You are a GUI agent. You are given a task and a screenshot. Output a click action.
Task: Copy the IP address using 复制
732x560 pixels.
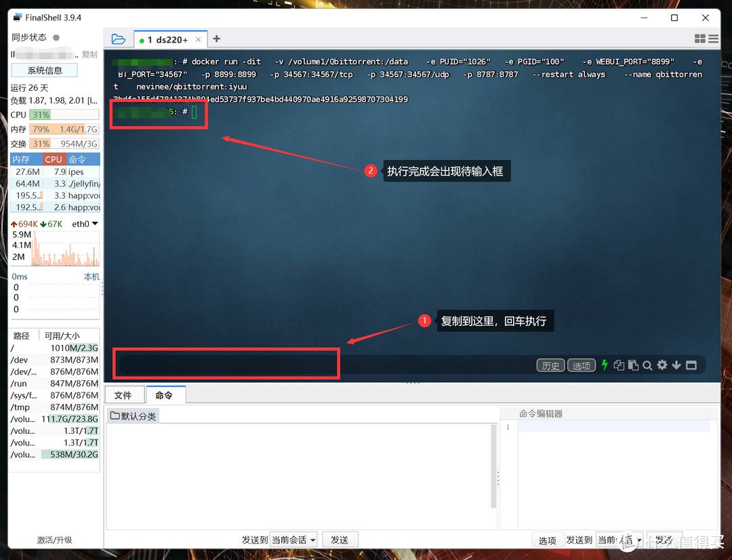[x=89, y=55]
